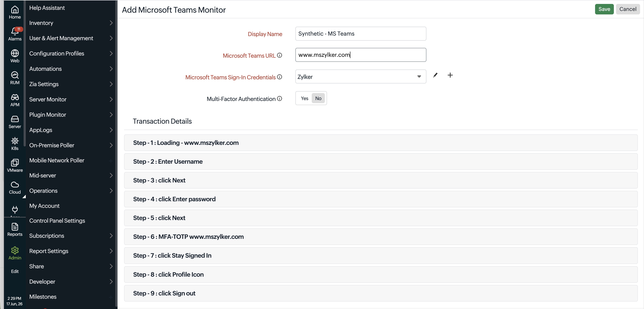Open the plug icon in sidebar
This screenshot has width=644, height=309.
point(15,210)
